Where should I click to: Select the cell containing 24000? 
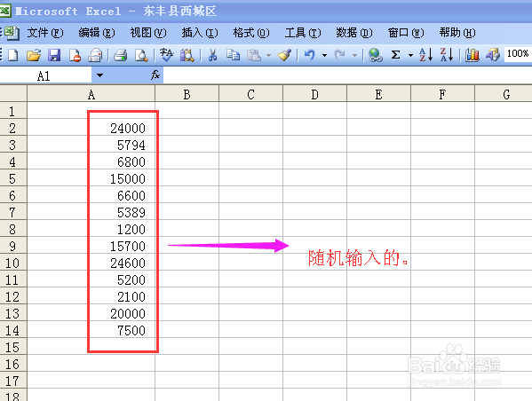91,128
